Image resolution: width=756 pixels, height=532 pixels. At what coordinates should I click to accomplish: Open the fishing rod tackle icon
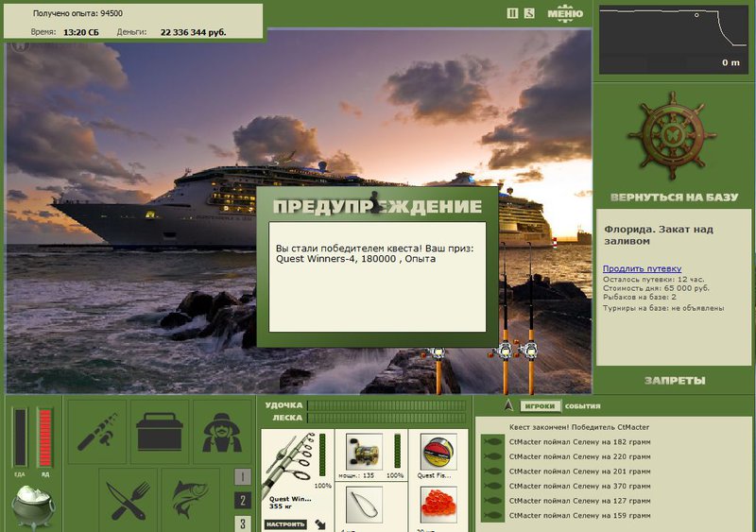(97, 431)
